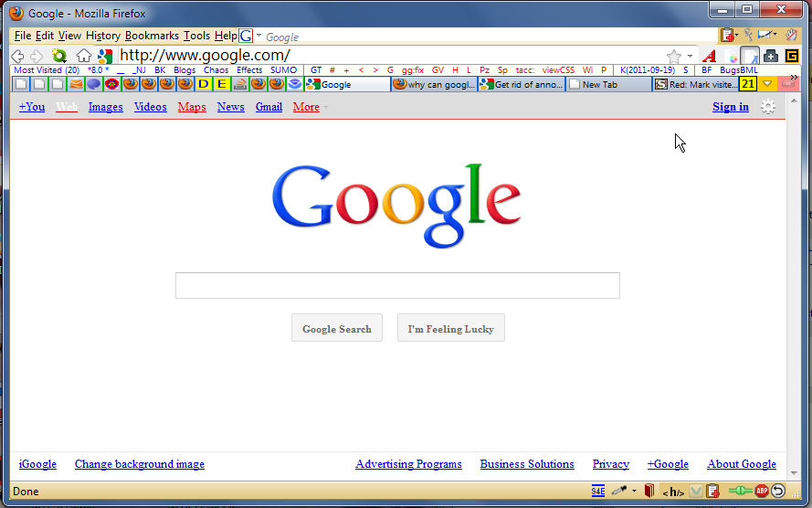This screenshot has width=812, height=508.
Task: Click the color wheel page icon in toolbar
Action: [731, 57]
